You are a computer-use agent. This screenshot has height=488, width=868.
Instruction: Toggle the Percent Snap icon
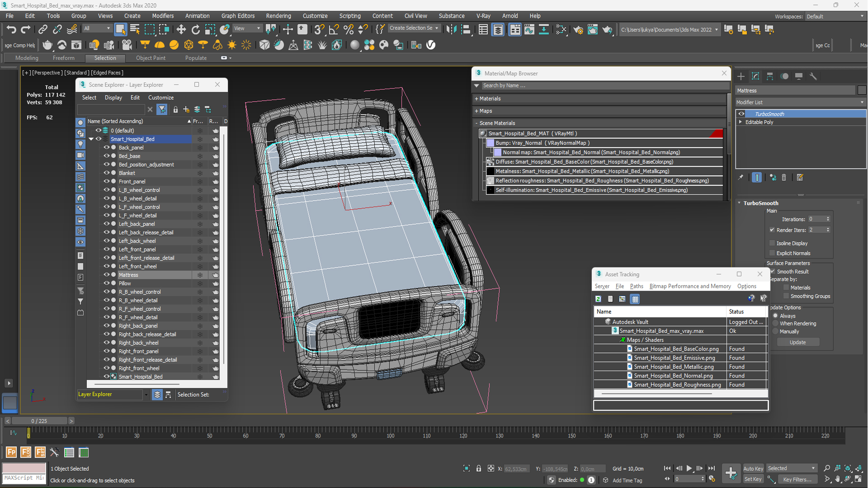coord(348,30)
